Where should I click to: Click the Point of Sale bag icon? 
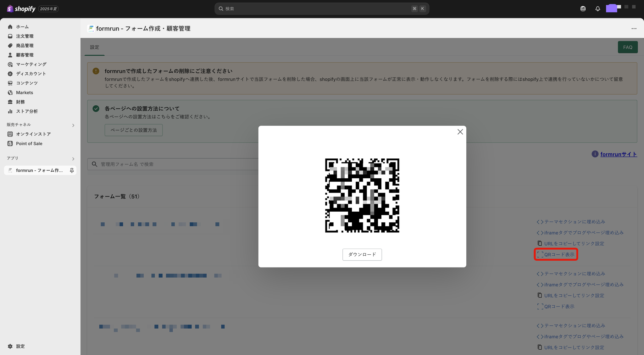(10, 143)
